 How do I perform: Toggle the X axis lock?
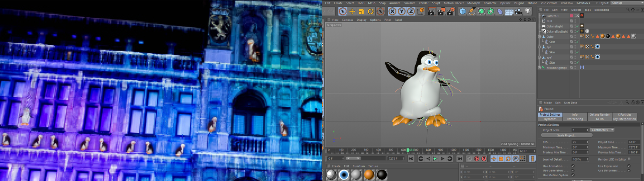coord(392,11)
